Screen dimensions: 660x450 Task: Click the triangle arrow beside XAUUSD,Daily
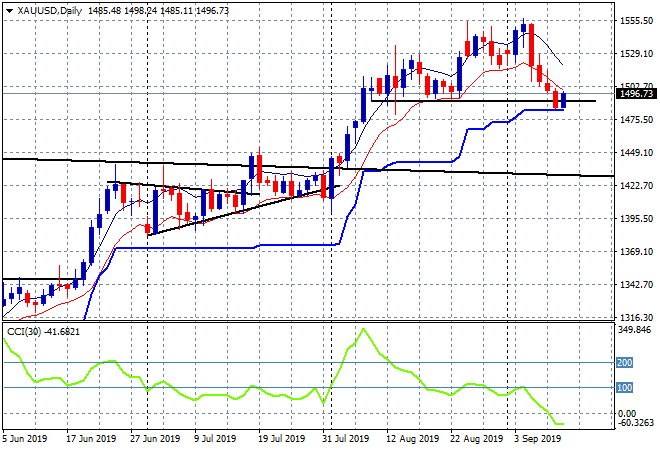coord(9,11)
